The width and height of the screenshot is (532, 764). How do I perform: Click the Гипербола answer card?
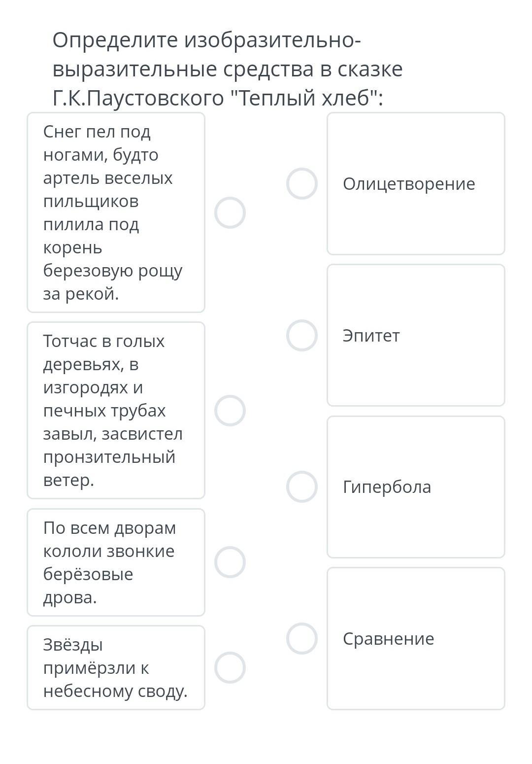pyautogui.click(x=416, y=487)
